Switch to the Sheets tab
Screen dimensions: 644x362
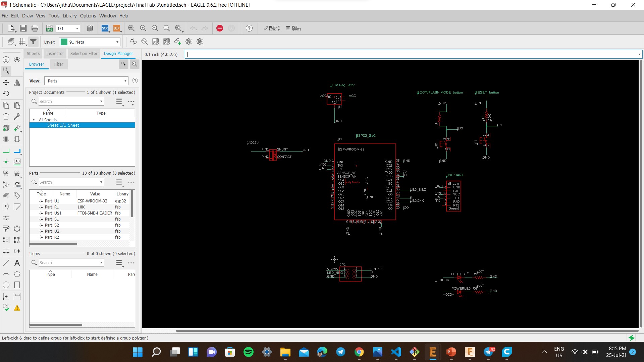click(33, 54)
